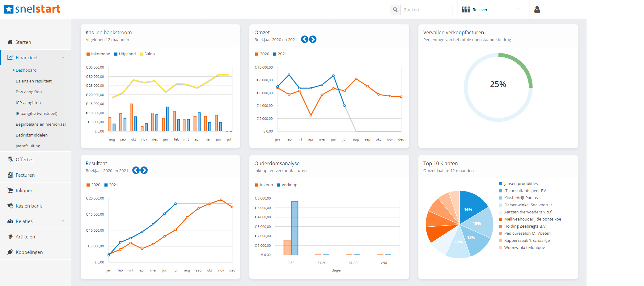
Task: Click into the Zoeken search field
Action: click(x=426, y=10)
